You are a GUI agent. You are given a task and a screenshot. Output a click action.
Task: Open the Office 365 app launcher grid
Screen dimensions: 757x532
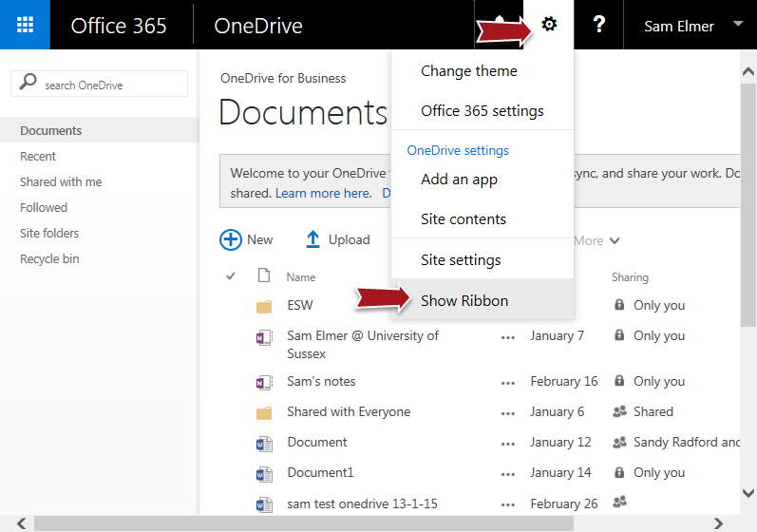tap(25, 25)
